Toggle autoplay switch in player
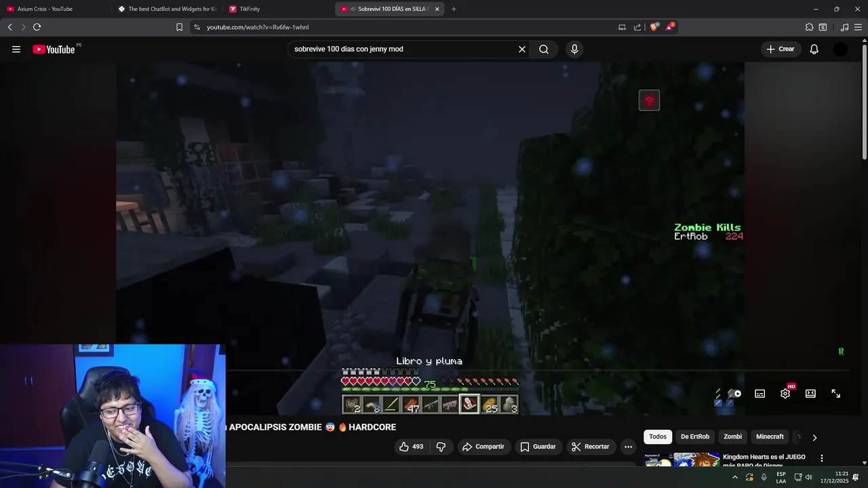This screenshot has height=488, width=868. [734, 394]
